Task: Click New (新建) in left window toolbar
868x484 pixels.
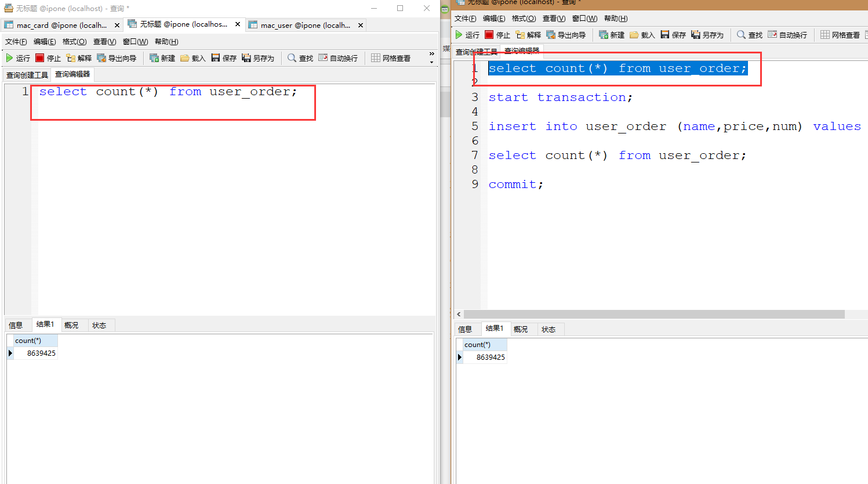Action: pyautogui.click(x=162, y=58)
